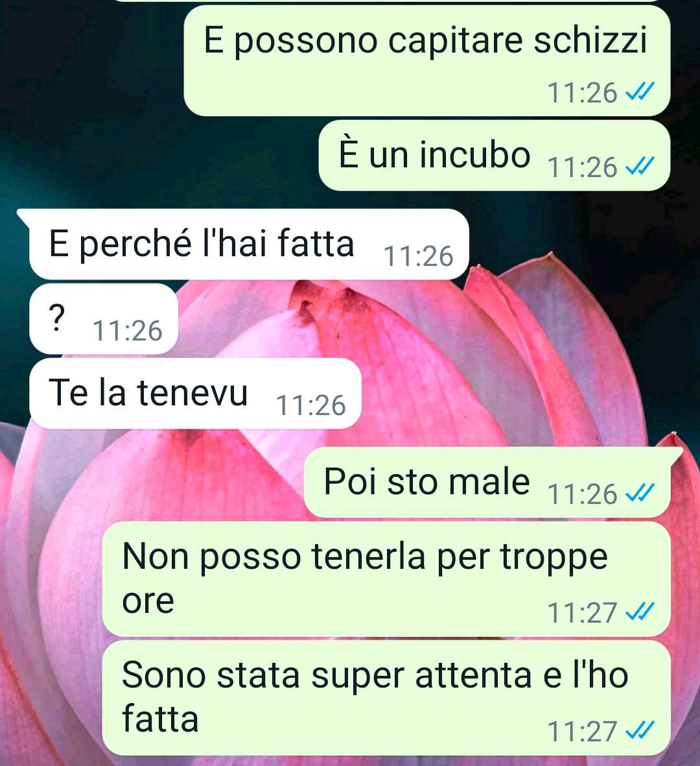Select the 'È un incubo' message bubble
The width and height of the screenshot is (700, 766).
(494, 156)
